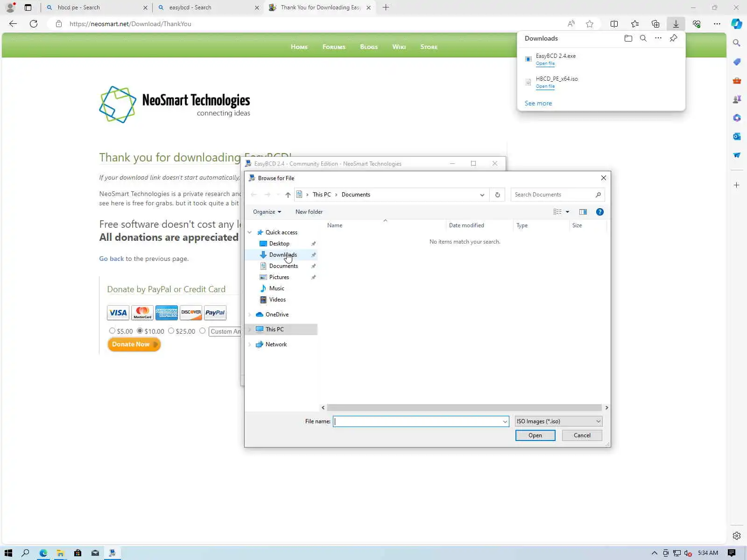The image size is (747, 560).
Task: Click EasyBCD taskbar icon
Action: 112,553
